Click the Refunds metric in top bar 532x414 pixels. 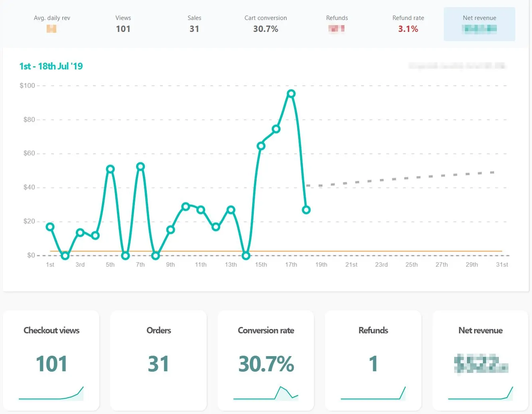(337, 23)
